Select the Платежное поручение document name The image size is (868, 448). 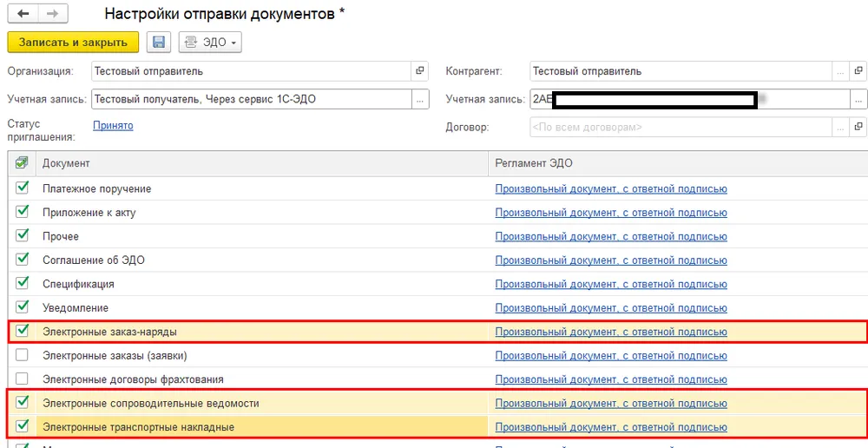tap(97, 188)
